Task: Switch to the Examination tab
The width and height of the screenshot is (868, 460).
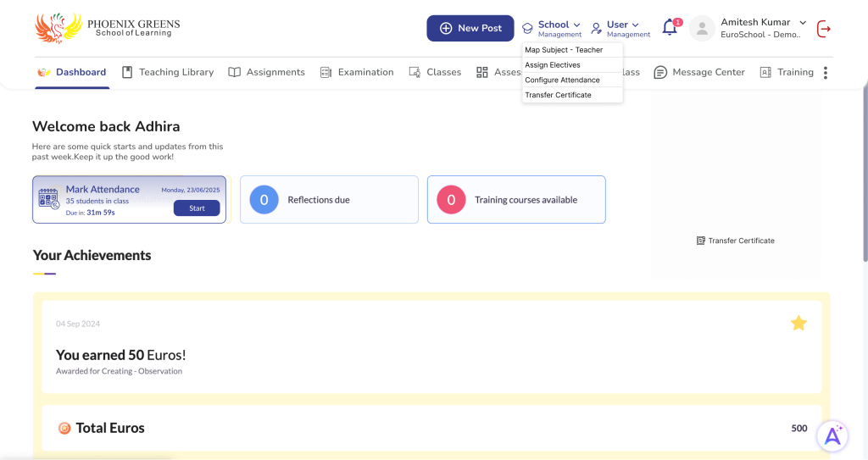Action: click(x=357, y=73)
